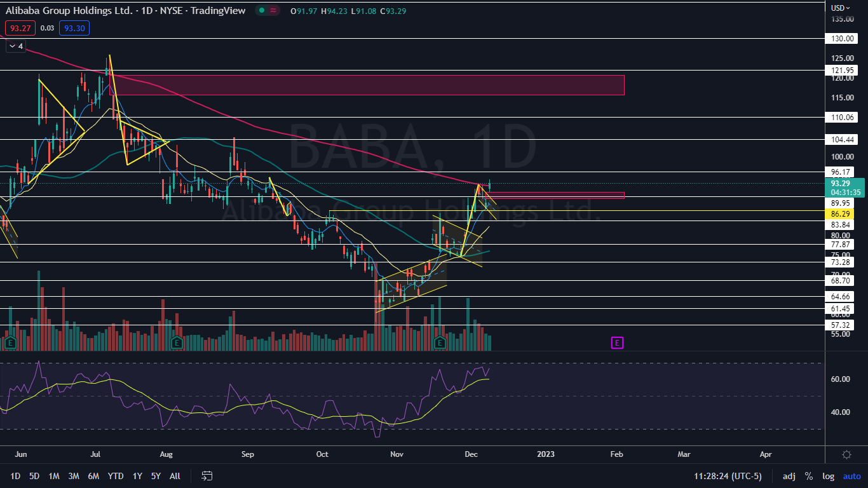The image size is (868, 488).
Task: Open chart settings gear on price scale
Action: (846, 454)
